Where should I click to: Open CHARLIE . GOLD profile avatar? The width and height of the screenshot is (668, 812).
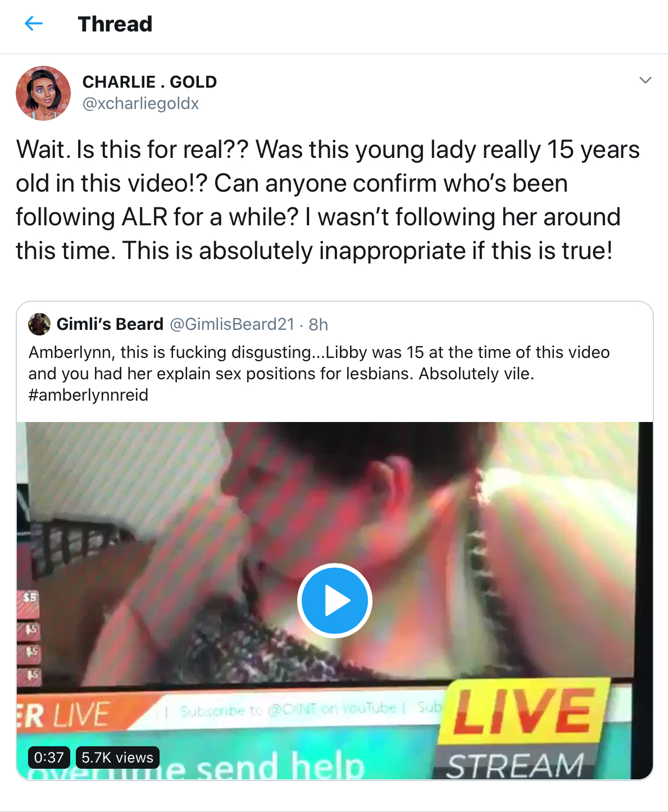[43, 93]
